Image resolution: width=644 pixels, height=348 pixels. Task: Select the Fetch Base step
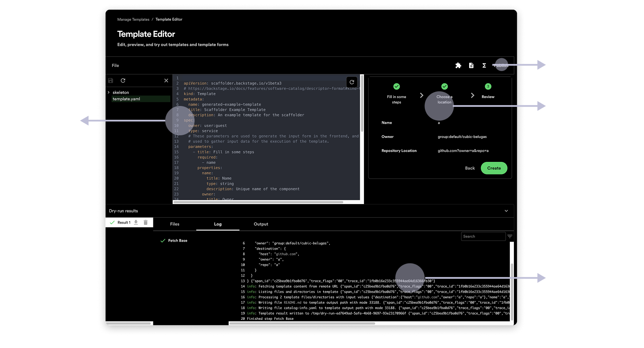pos(177,241)
